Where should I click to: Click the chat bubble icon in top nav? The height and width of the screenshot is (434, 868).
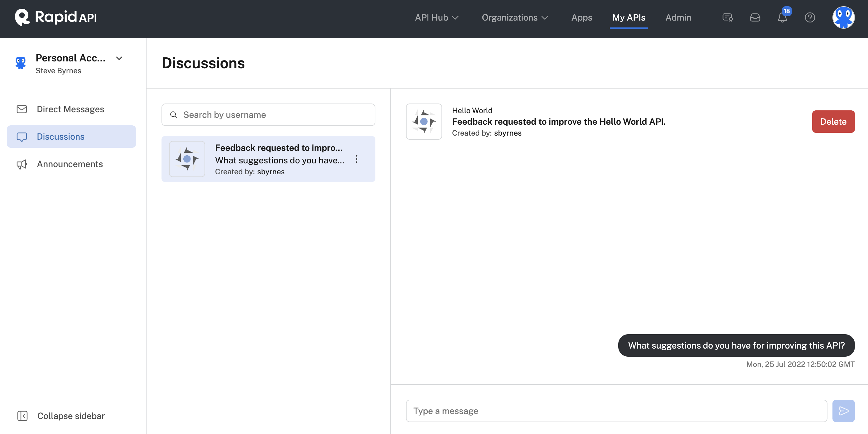tap(728, 17)
